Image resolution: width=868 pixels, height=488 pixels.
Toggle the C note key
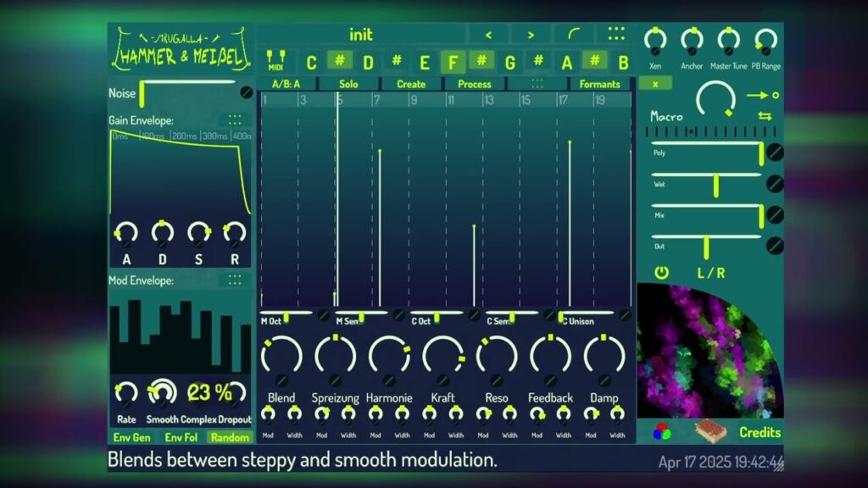coord(311,63)
